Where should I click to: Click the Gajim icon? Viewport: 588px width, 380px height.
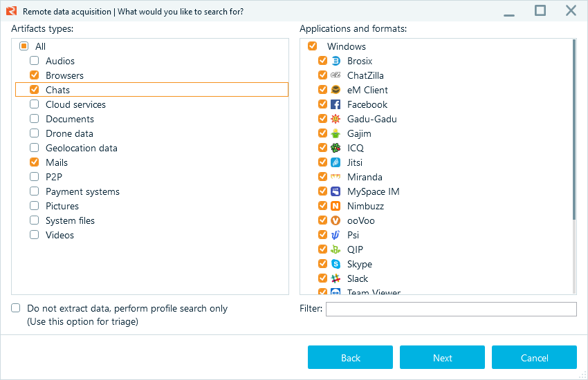tap(336, 133)
